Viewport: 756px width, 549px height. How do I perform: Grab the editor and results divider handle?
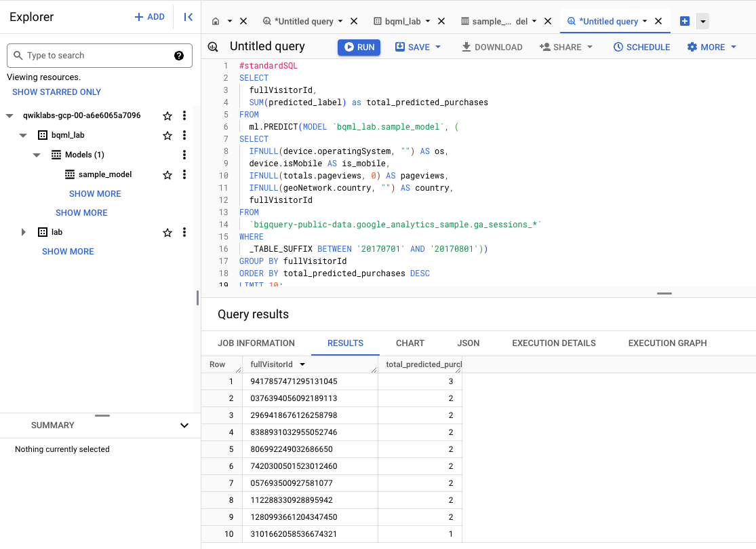[664, 293]
